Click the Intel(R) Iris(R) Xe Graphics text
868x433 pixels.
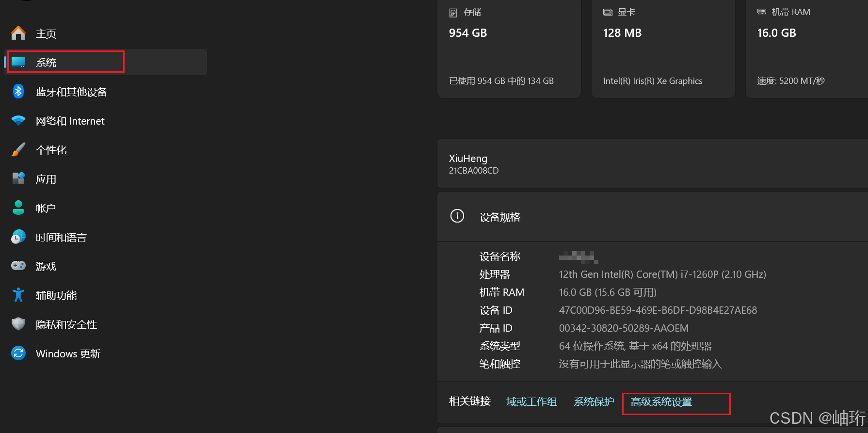click(x=653, y=81)
